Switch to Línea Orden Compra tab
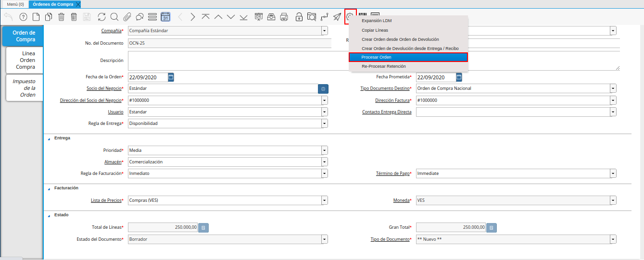 click(25, 60)
